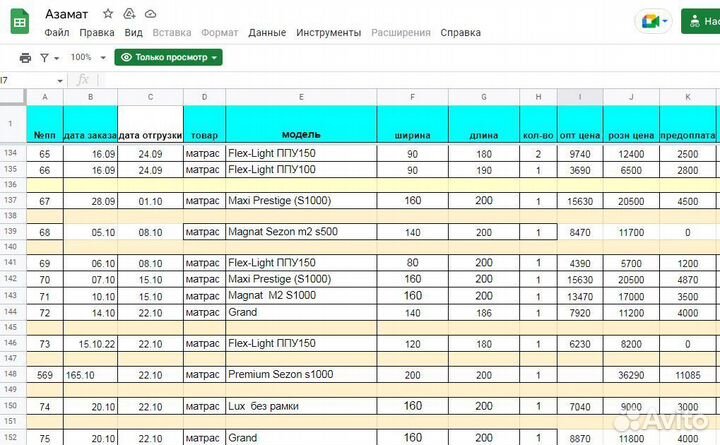The height and width of the screenshot is (445, 720).
Task: Click the опт цена header cell
Action: click(x=580, y=124)
